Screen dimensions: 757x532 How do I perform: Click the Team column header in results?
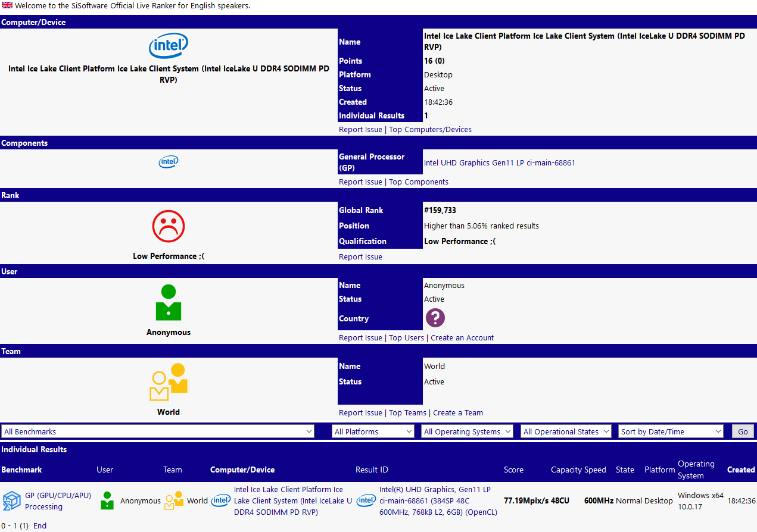pos(173,470)
